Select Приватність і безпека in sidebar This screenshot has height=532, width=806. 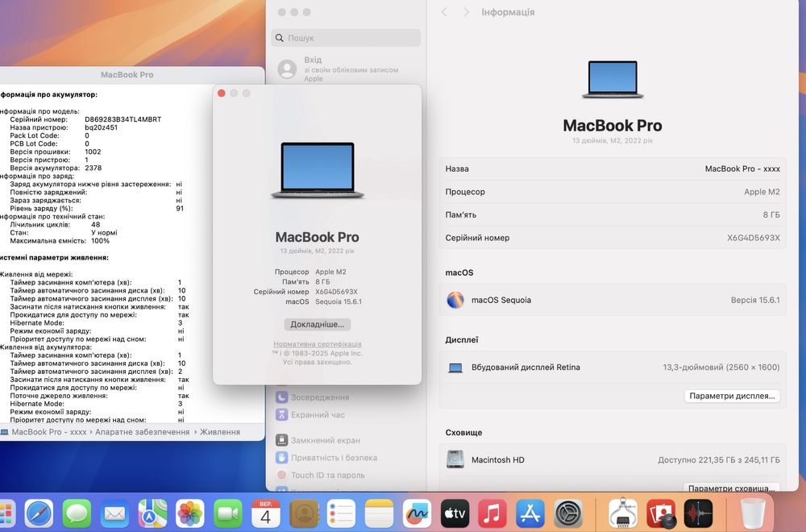(327, 458)
